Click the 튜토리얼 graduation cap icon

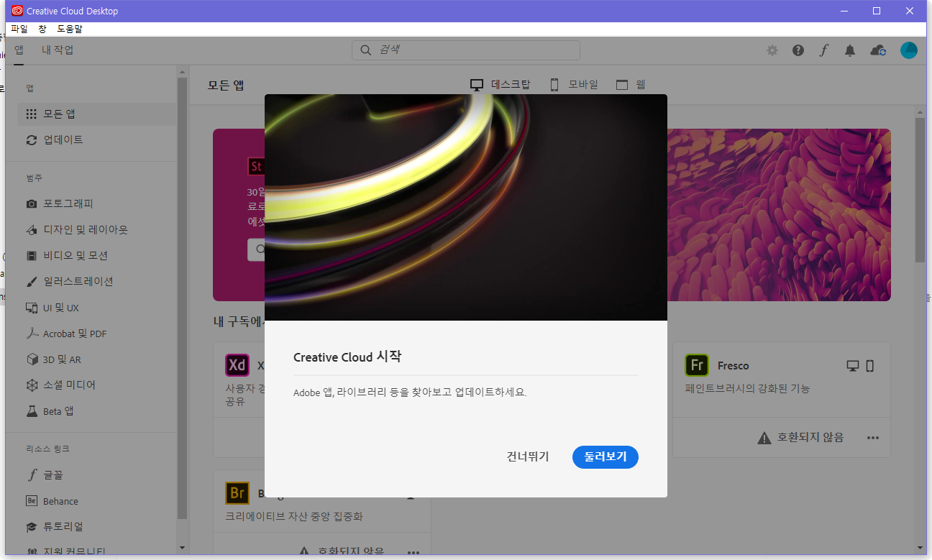pyautogui.click(x=32, y=527)
